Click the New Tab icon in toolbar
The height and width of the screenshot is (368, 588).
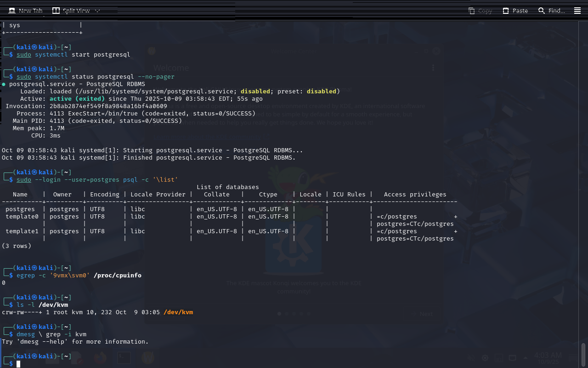[x=12, y=11]
